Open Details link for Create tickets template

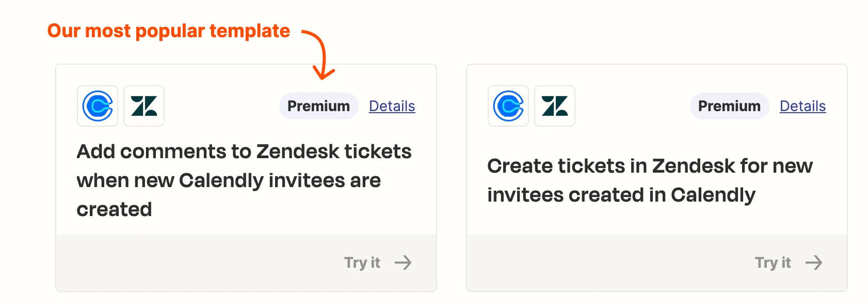pyautogui.click(x=803, y=106)
